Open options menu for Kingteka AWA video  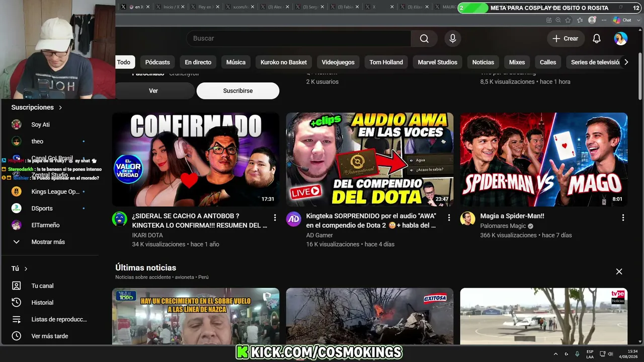449,218
